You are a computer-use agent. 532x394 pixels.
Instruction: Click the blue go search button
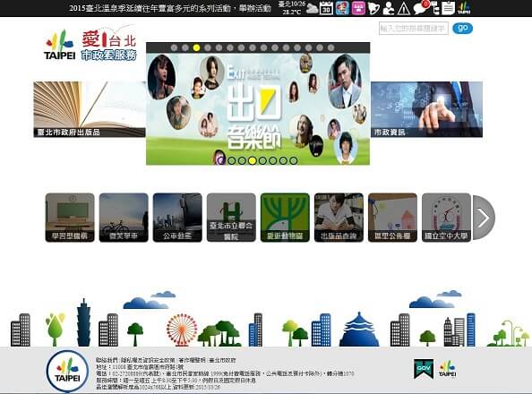462,28
